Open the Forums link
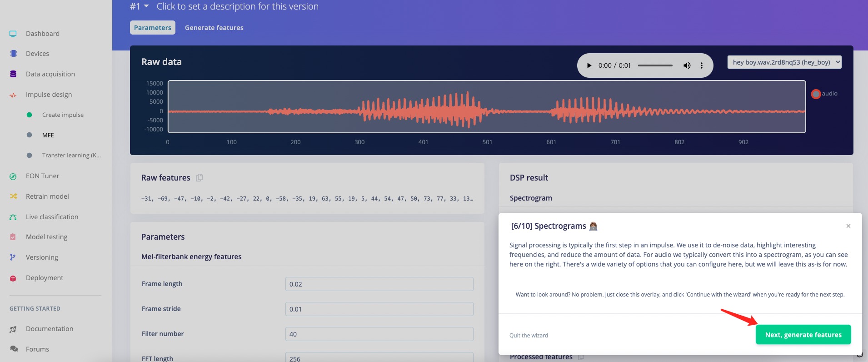The image size is (868, 362). pos(37,349)
